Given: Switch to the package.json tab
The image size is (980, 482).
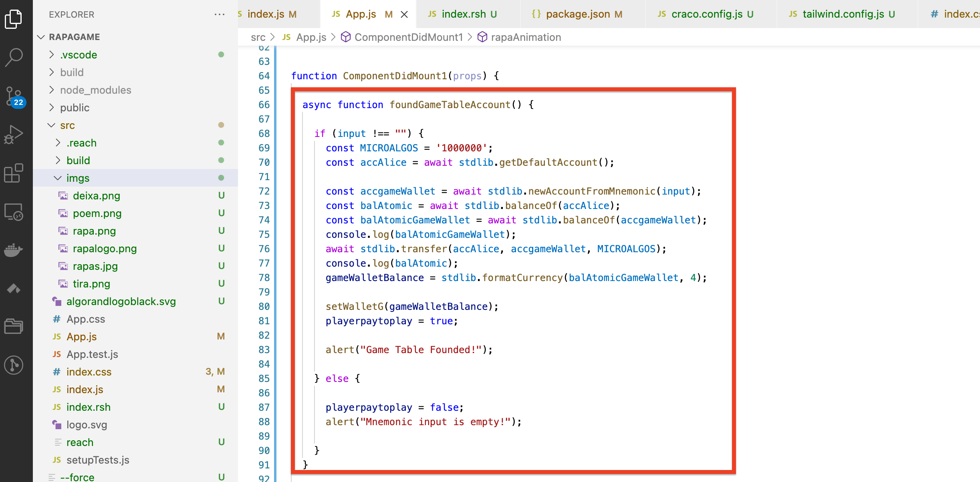Looking at the screenshot, I should [578, 14].
